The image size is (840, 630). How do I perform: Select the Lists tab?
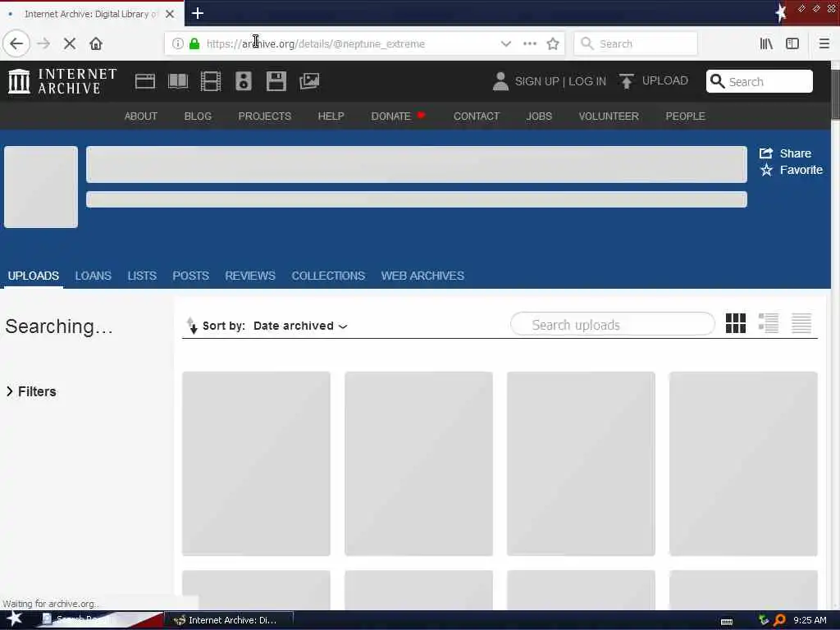click(142, 276)
